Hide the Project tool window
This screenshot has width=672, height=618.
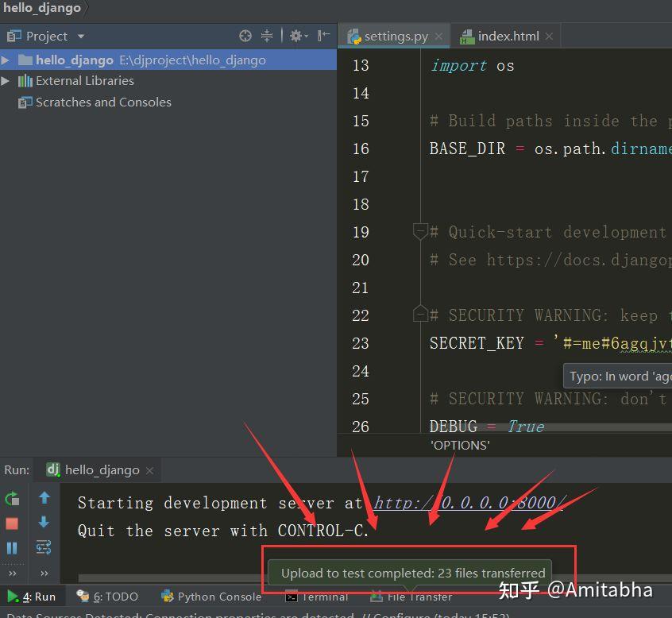[x=323, y=36]
